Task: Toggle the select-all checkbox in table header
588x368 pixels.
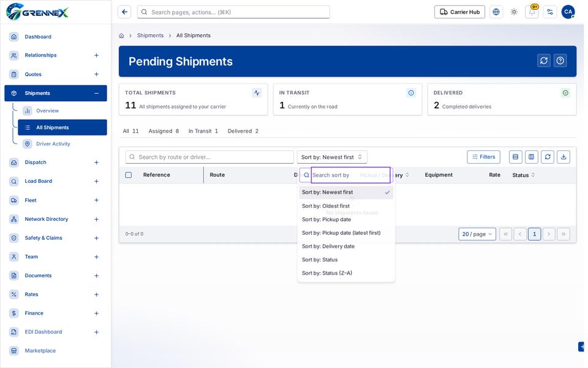Action: point(129,175)
